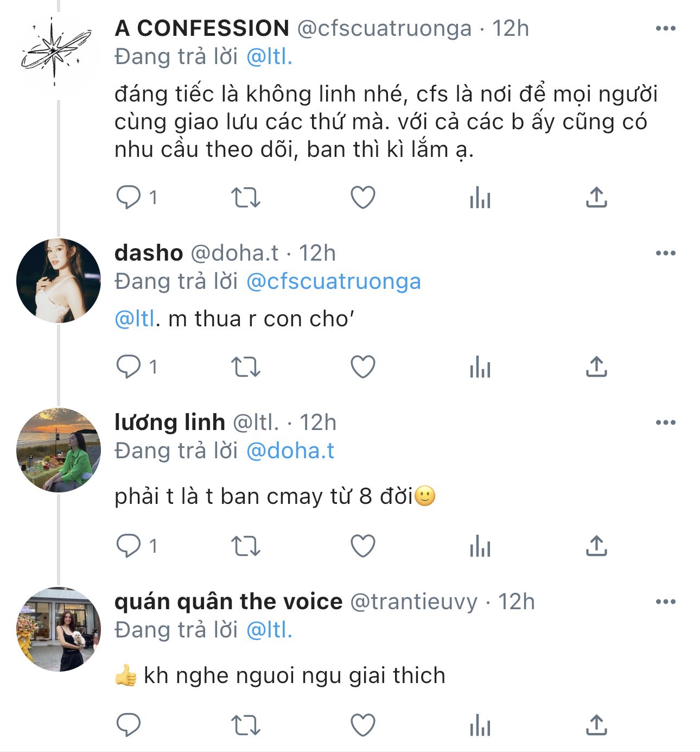Image resolution: width=700 pixels, height=752 pixels.
Task: Like lương linh's reply tweet
Action: coord(363,546)
